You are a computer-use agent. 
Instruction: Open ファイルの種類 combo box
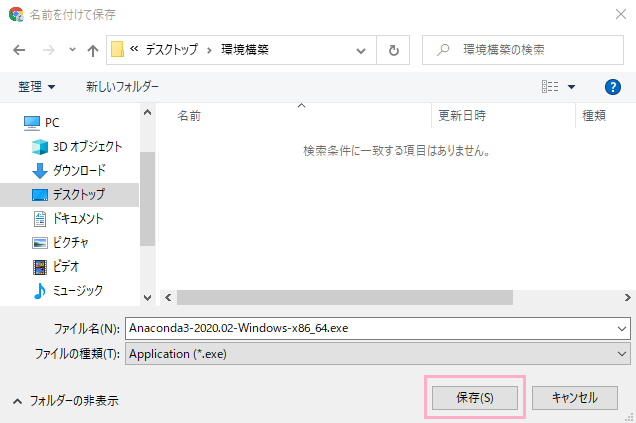378,354
